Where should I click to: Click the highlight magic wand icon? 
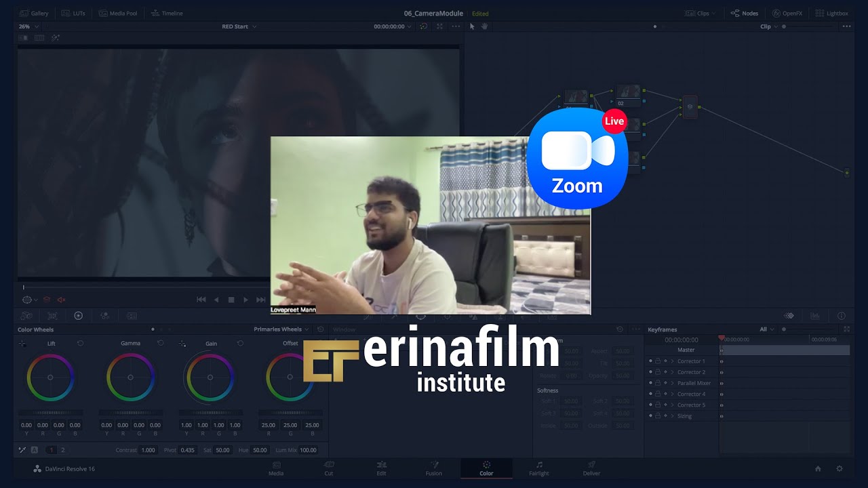pyautogui.click(x=56, y=38)
